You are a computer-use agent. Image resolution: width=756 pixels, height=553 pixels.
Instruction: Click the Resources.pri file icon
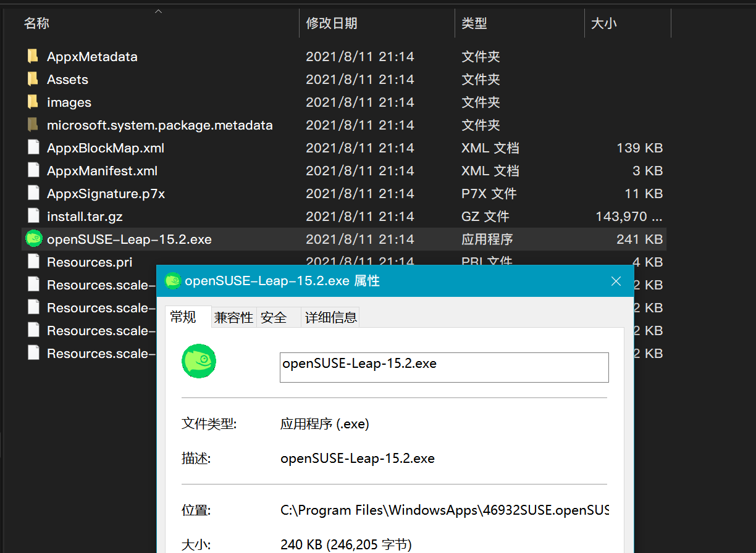33,262
